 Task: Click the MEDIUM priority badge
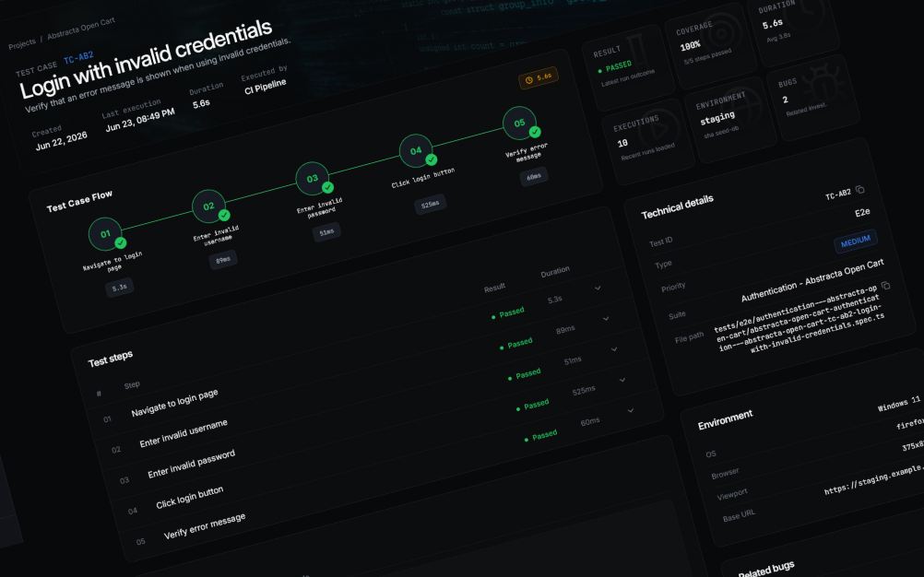856,241
